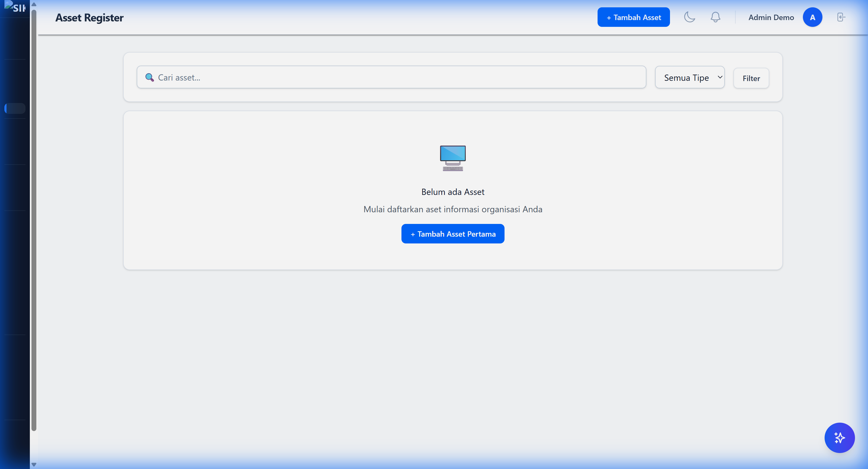This screenshot has height=469, width=868.
Task: Click the blue 'A' user avatar
Action: [x=812, y=17]
